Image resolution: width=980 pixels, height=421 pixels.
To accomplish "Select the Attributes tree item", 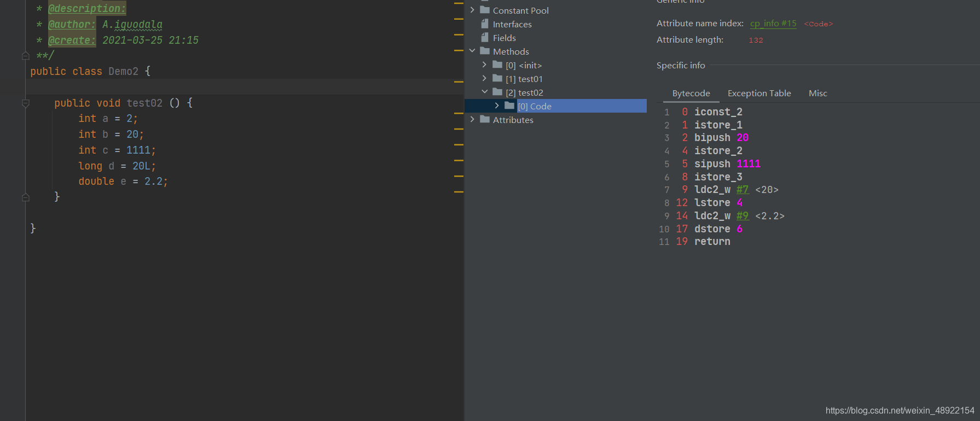I will pyautogui.click(x=513, y=120).
